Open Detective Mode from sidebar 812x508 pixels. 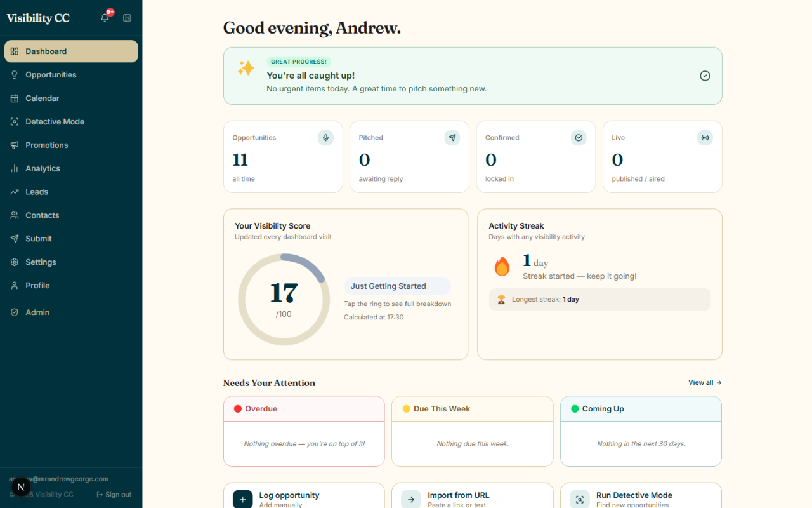coord(71,122)
